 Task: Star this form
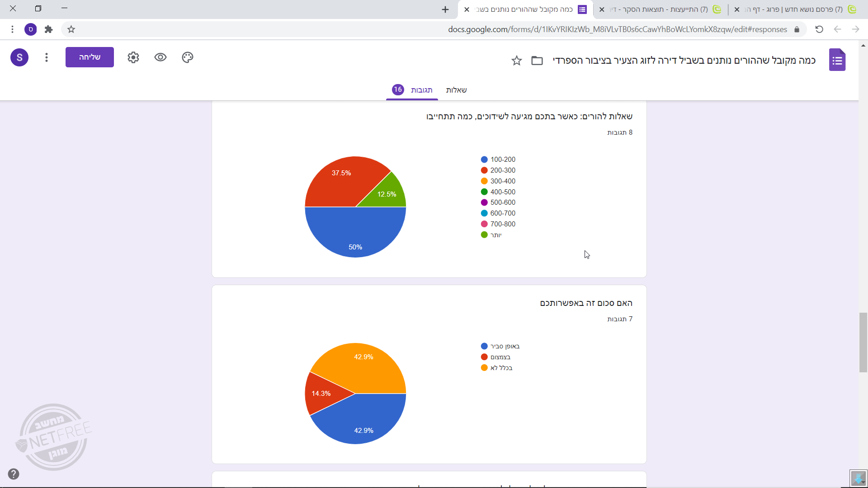[x=516, y=61]
